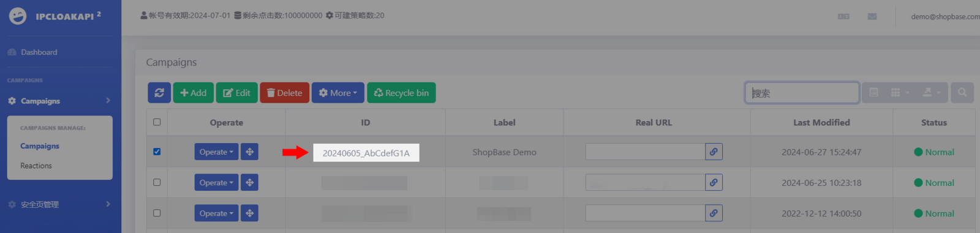Screen dimensions: 980x233
Task: Open the More dropdown menu
Action: click(x=338, y=93)
